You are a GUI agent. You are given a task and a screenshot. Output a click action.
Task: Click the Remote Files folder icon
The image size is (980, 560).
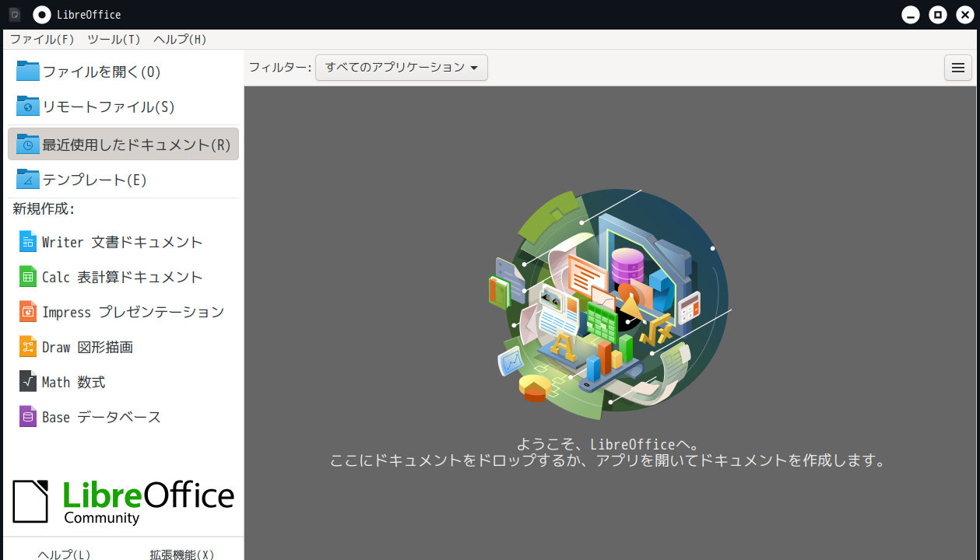pos(27,107)
